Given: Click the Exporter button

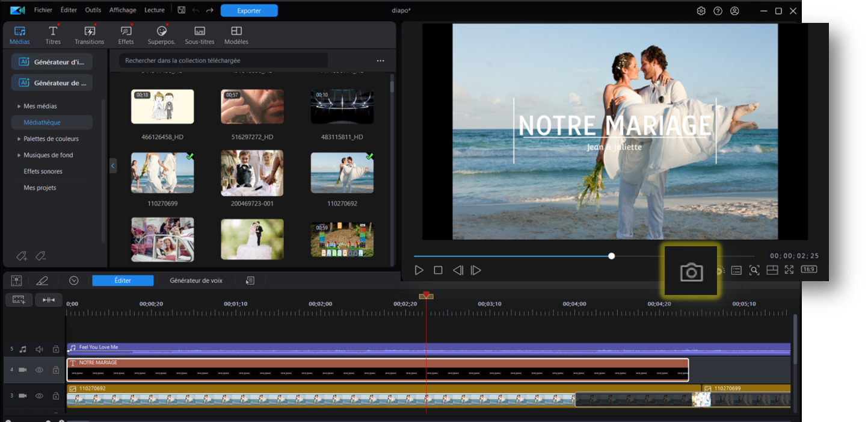Looking at the screenshot, I should point(249,11).
